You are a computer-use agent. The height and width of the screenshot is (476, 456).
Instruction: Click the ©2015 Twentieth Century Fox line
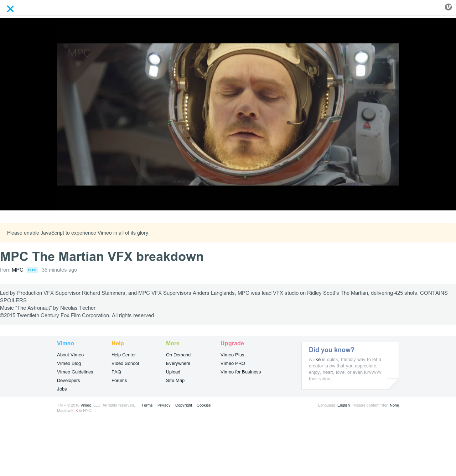[77, 315]
